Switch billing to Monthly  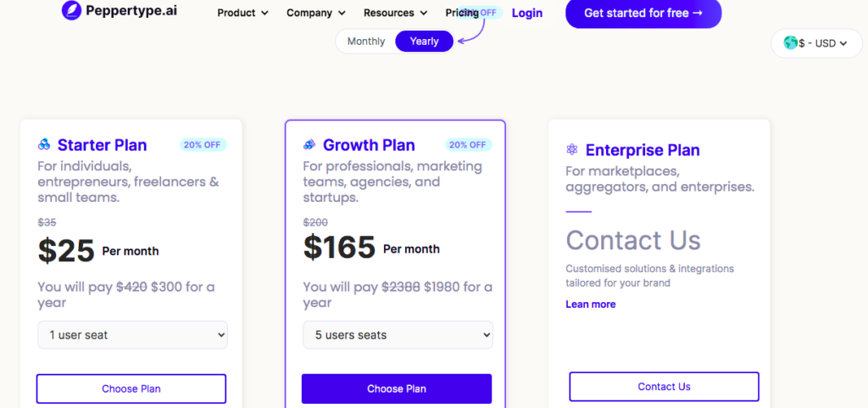(366, 42)
